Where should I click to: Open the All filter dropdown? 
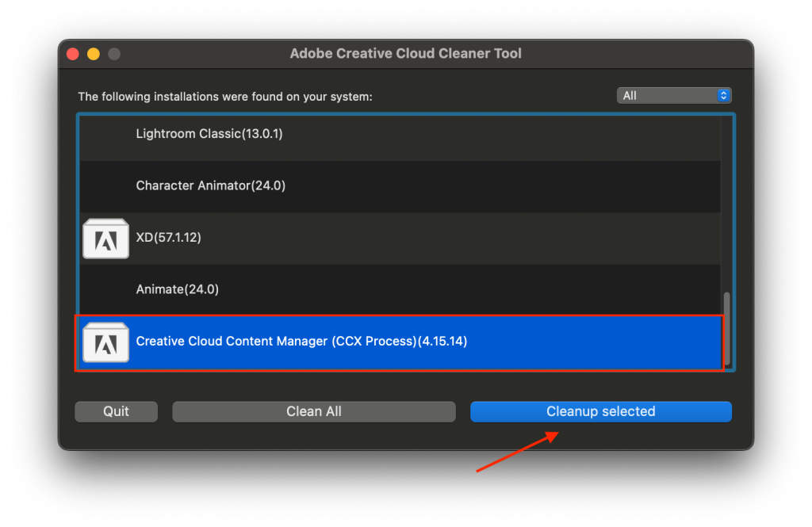pyautogui.click(x=674, y=95)
